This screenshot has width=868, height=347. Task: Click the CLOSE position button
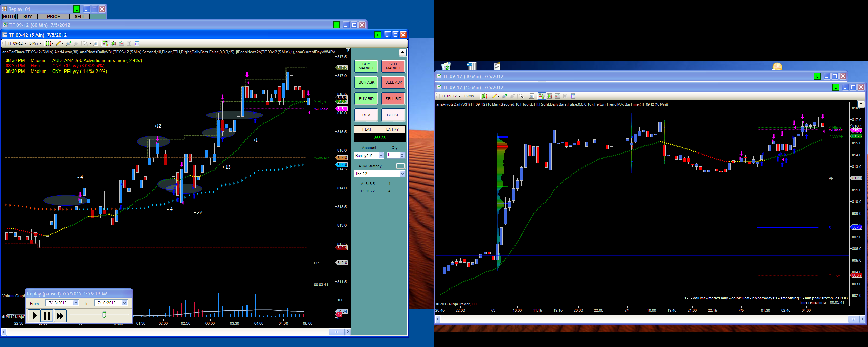[x=393, y=115]
